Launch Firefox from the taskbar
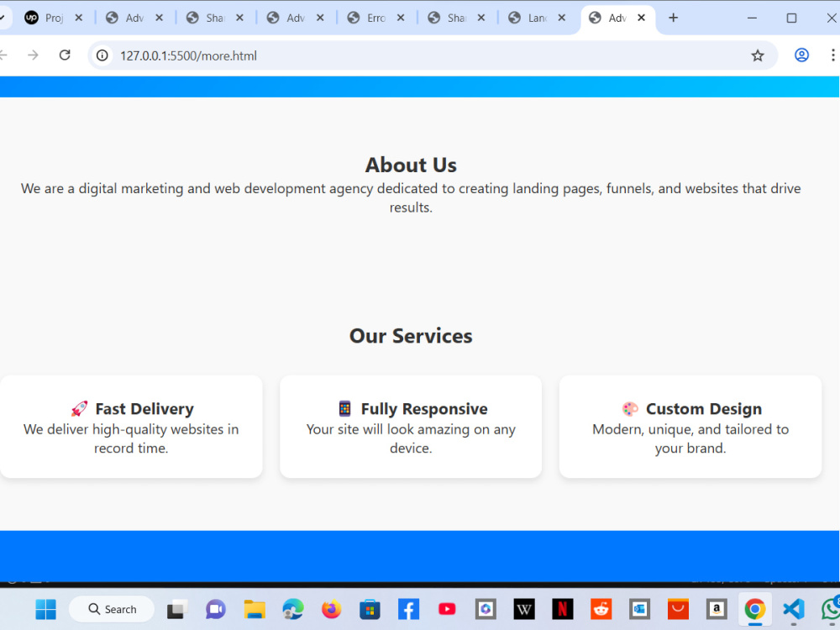 click(332, 609)
